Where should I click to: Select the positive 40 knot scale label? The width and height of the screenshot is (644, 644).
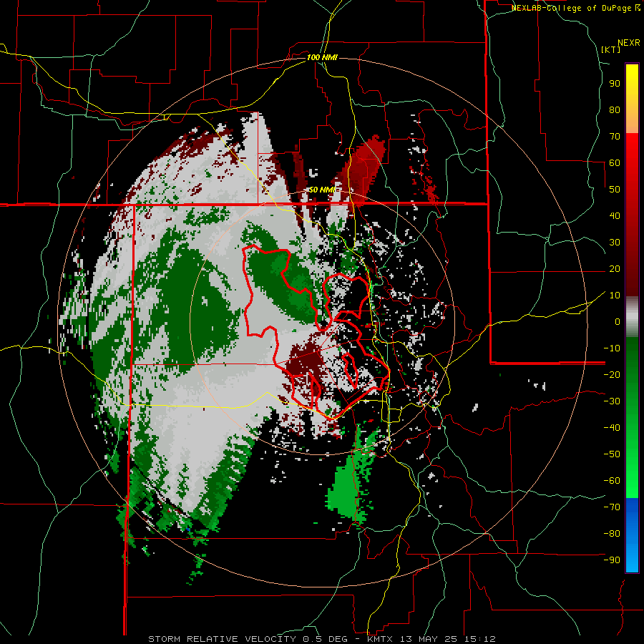pyautogui.click(x=615, y=216)
